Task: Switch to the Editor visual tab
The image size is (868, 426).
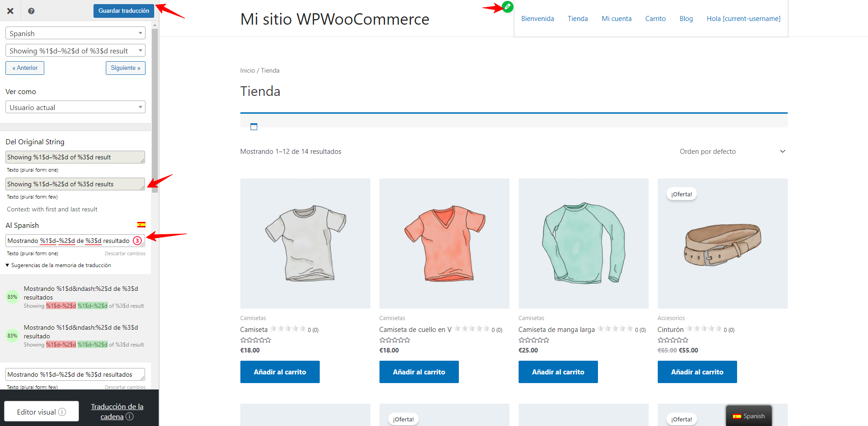Action: coord(42,411)
